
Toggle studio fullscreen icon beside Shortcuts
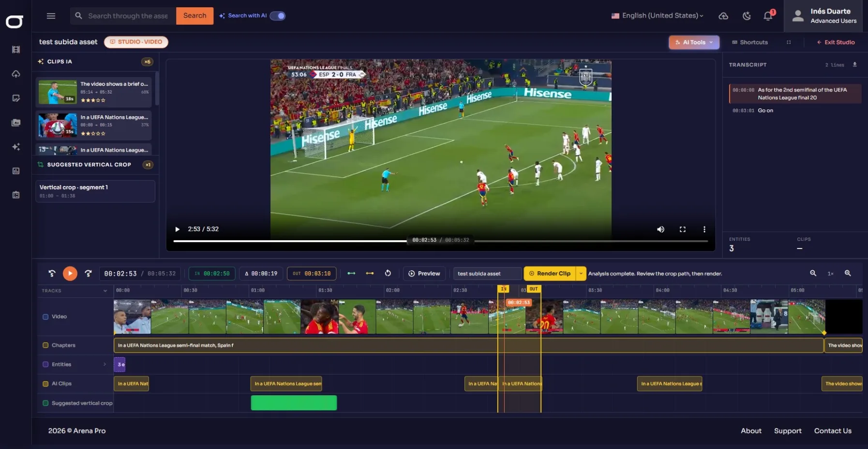(789, 42)
